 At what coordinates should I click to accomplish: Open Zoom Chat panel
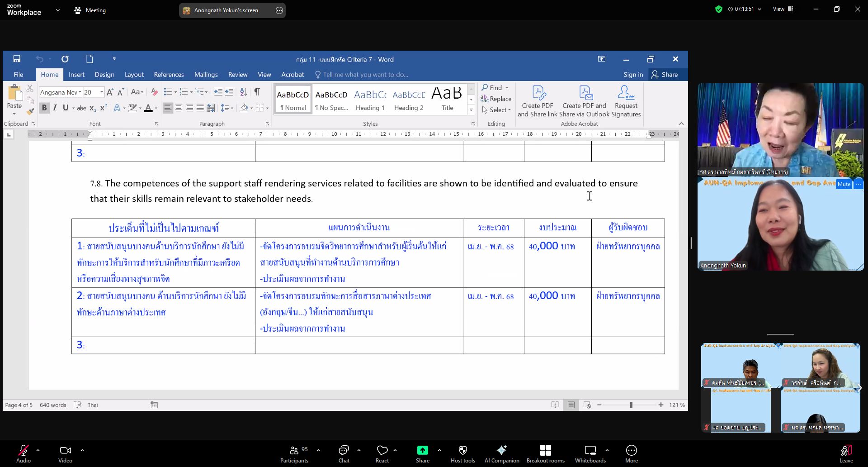(344, 454)
